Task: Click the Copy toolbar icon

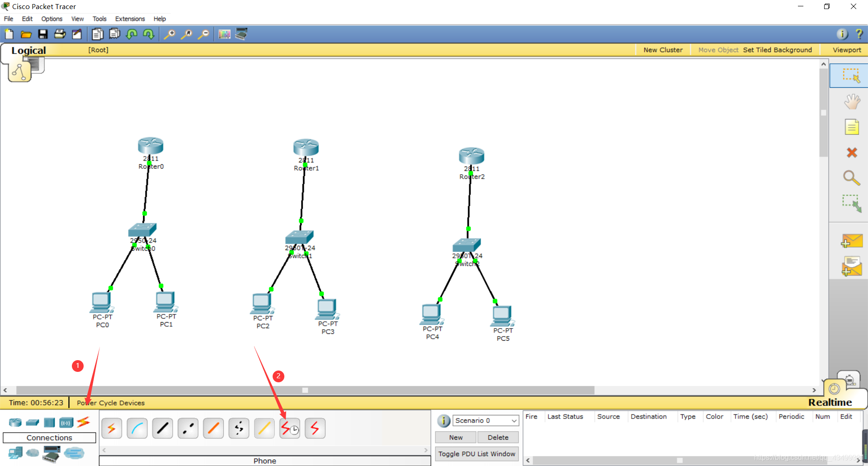Action: pos(97,34)
